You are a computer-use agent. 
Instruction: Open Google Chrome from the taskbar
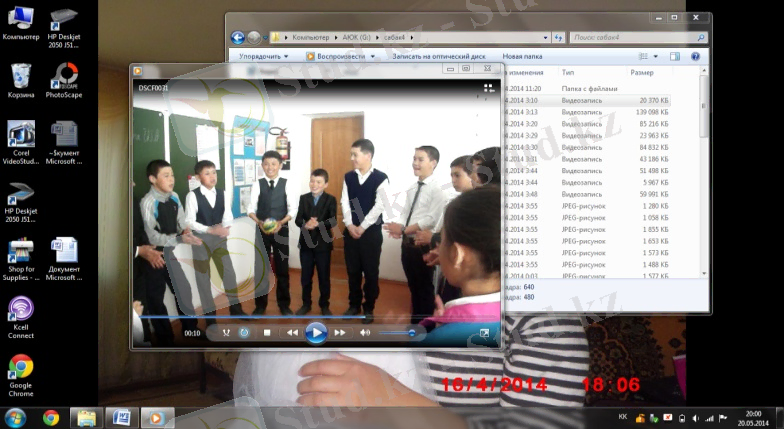[51, 418]
